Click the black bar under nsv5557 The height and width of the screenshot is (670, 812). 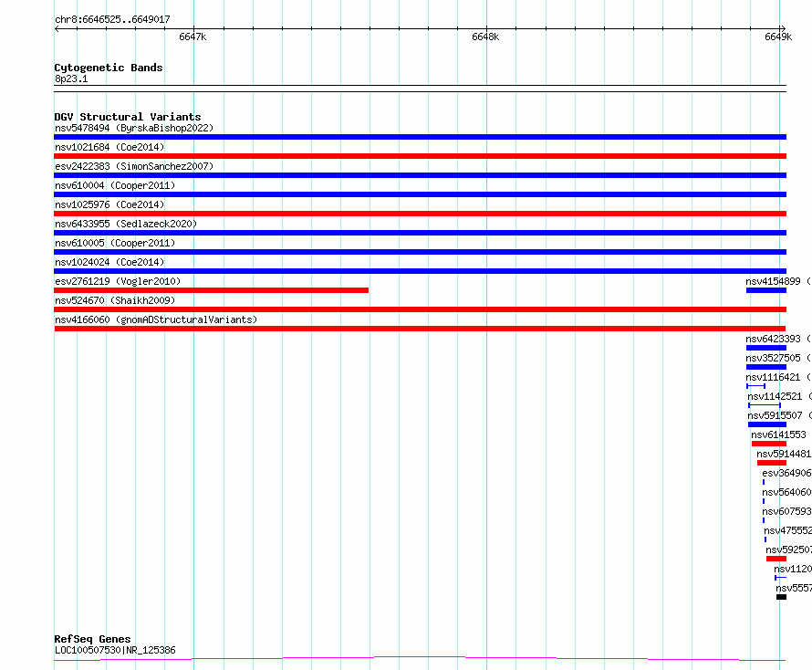pos(782,597)
